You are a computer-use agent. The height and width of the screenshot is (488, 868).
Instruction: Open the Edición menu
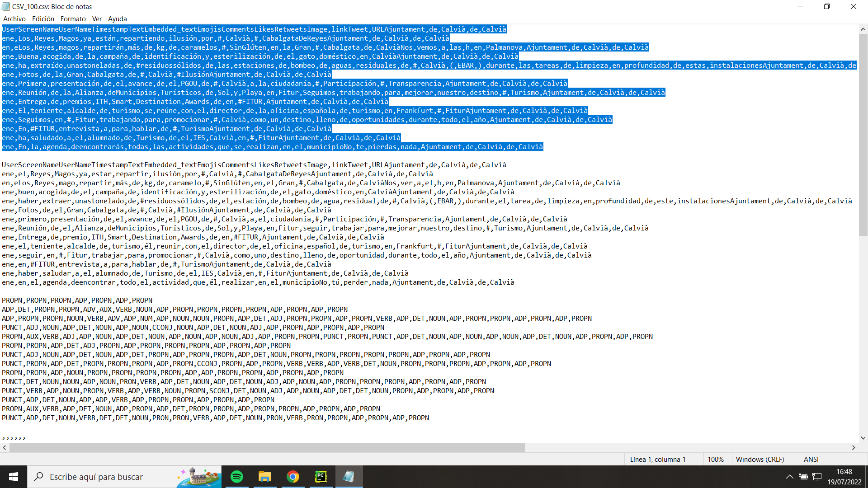tap(43, 19)
